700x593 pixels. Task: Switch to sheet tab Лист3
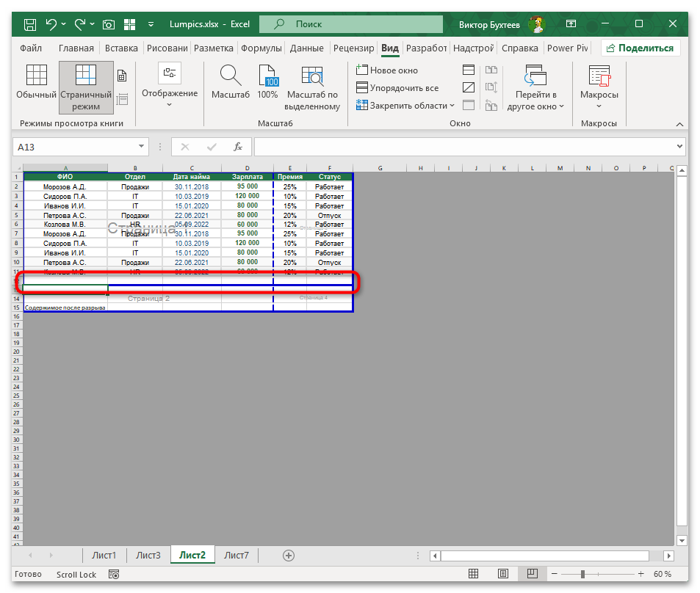coord(148,556)
